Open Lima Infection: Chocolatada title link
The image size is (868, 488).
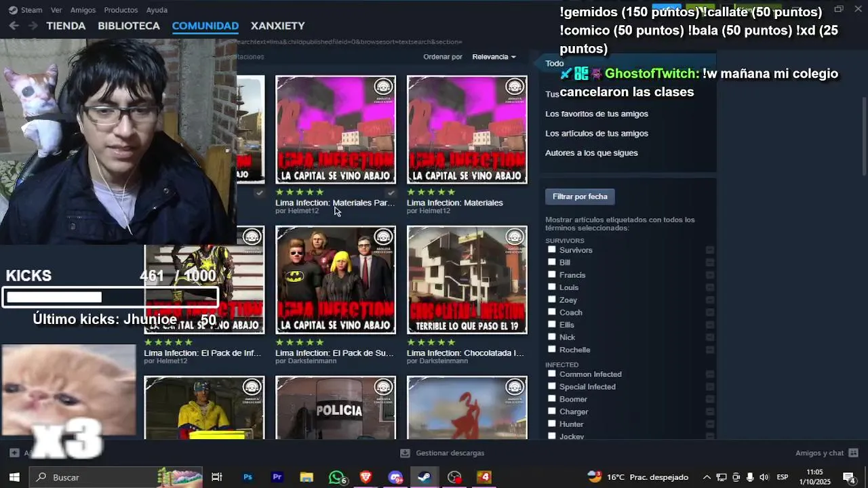465,353
